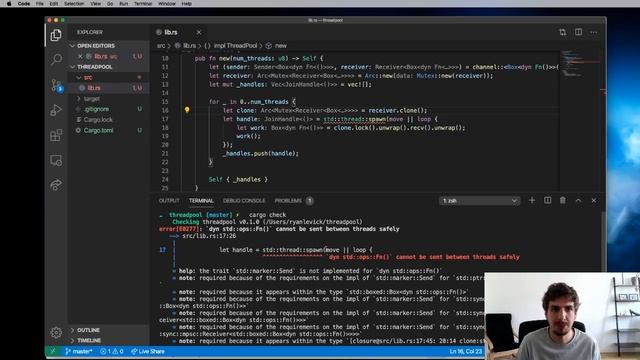Click the lightbulb code action on line 16
This screenshot has height=360, width=640.
tap(187, 110)
